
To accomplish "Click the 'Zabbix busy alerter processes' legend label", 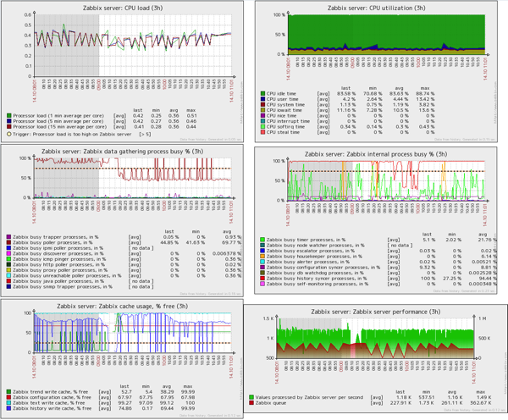I will point(308,262).
